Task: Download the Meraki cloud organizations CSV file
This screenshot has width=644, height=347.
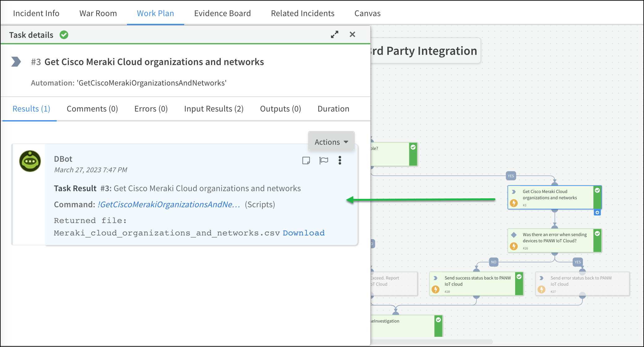Action: [303, 233]
